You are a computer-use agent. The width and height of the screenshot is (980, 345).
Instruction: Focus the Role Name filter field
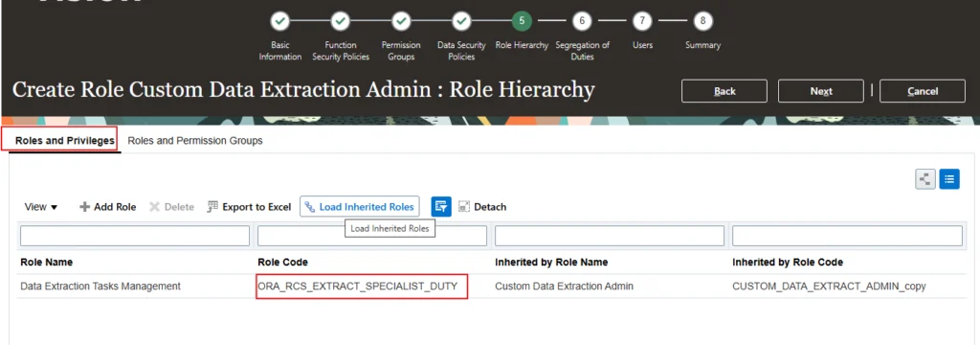point(135,236)
